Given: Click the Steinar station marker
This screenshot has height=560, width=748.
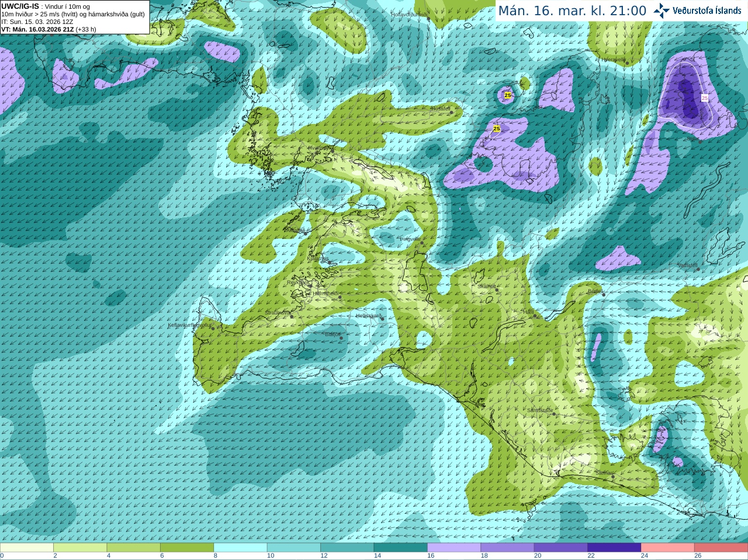Looking at the screenshot, I should 612,476.
